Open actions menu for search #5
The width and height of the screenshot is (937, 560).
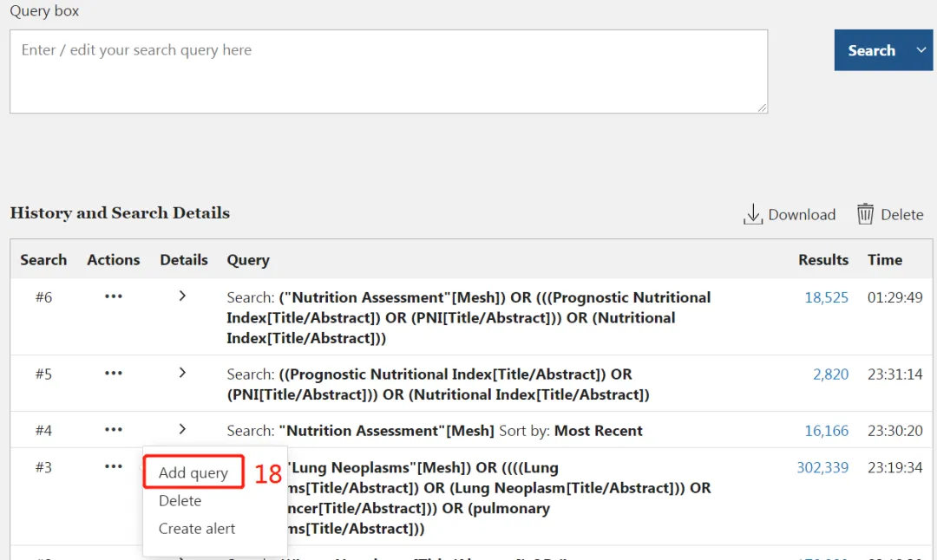[x=113, y=374]
